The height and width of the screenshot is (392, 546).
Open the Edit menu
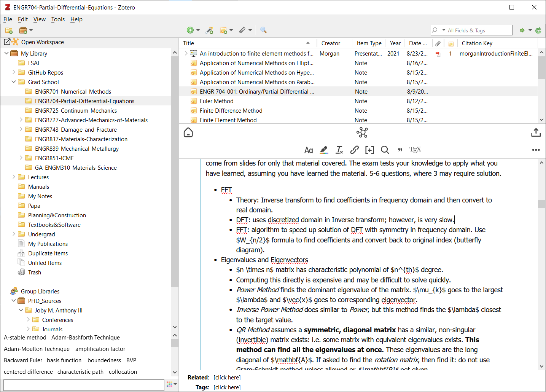point(22,19)
